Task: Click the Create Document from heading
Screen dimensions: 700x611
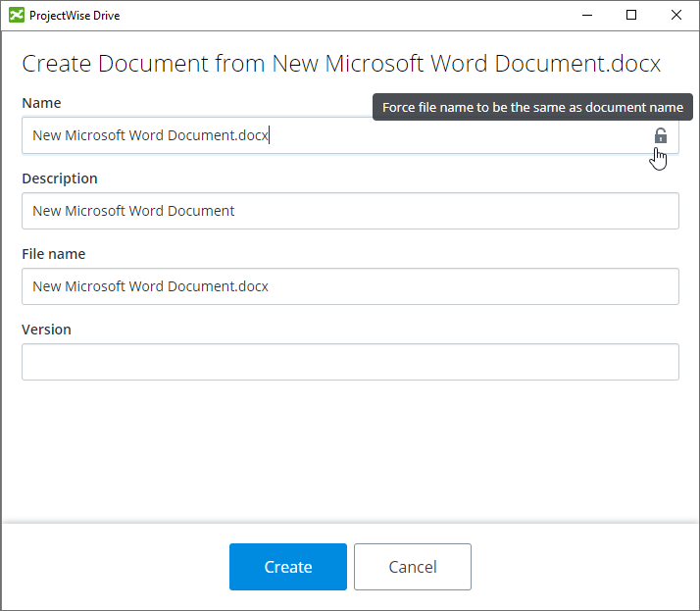Action: point(341,64)
